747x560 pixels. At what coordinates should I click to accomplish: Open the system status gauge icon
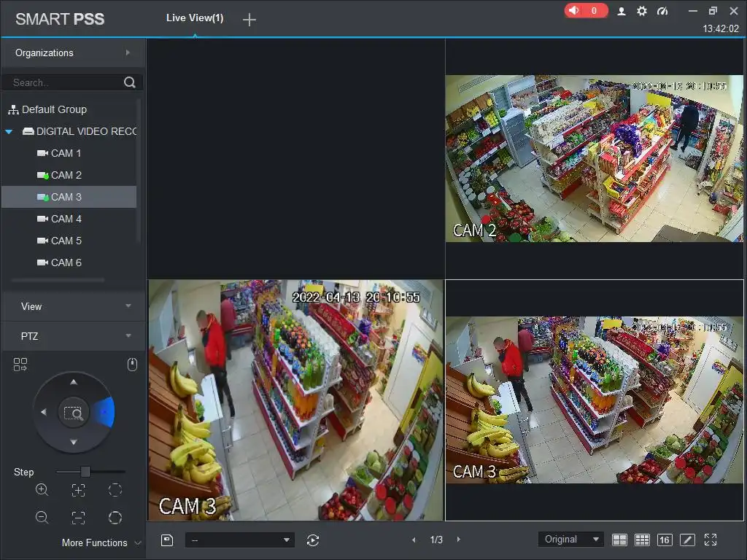(x=662, y=11)
